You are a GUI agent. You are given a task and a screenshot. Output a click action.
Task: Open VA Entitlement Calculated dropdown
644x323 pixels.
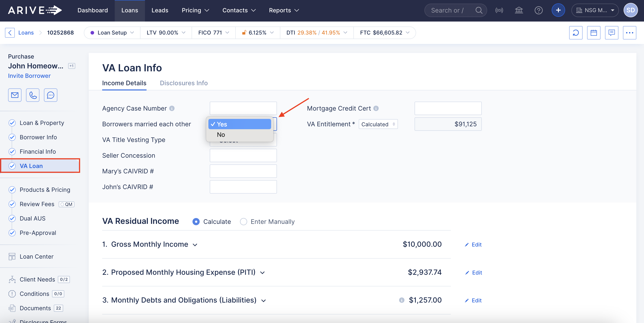(x=378, y=124)
